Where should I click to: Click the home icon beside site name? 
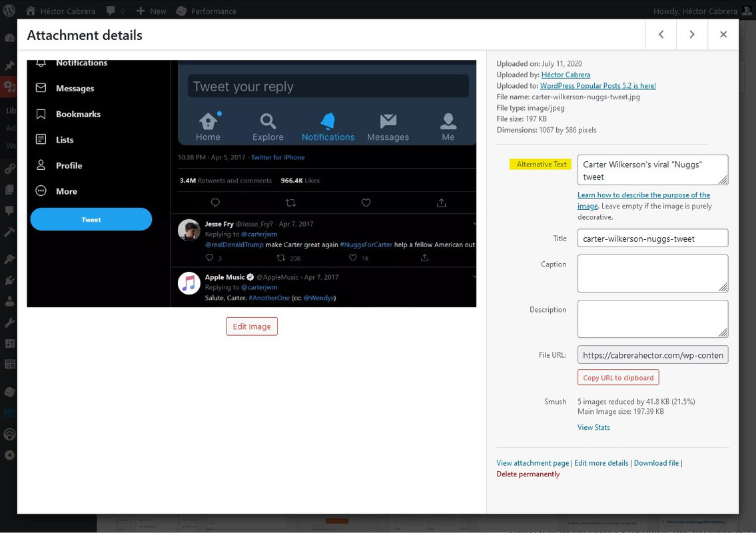pyautogui.click(x=30, y=11)
